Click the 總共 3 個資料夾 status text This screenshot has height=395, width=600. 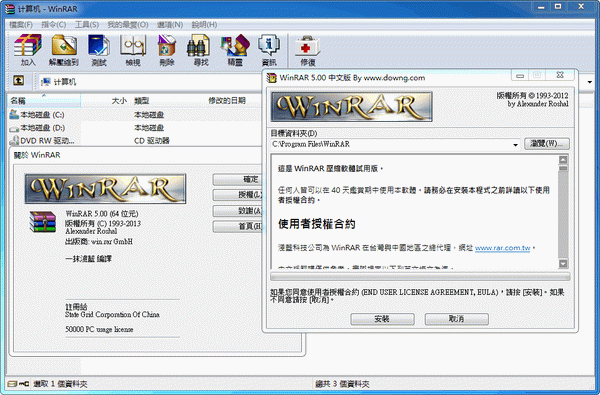[342, 384]
